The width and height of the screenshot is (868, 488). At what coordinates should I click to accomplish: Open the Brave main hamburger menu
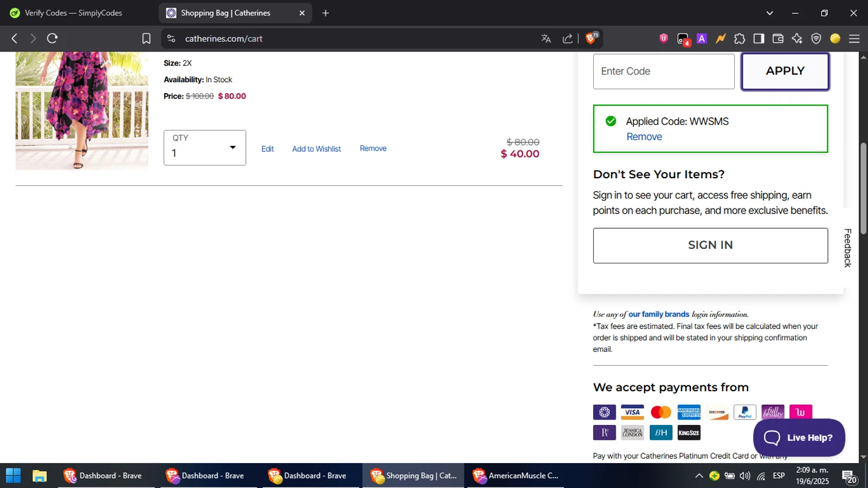tap(854, 38)
